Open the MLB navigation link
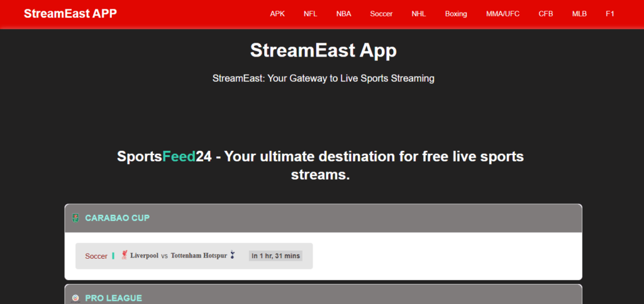Image resolution: width=644 pixels, height=304 pixels. (579, 14)
